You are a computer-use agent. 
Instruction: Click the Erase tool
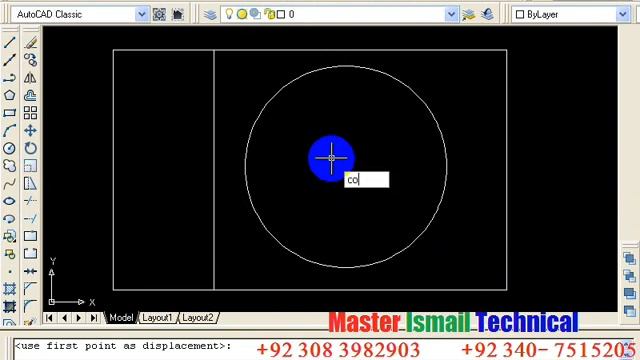tap(31, 42)
